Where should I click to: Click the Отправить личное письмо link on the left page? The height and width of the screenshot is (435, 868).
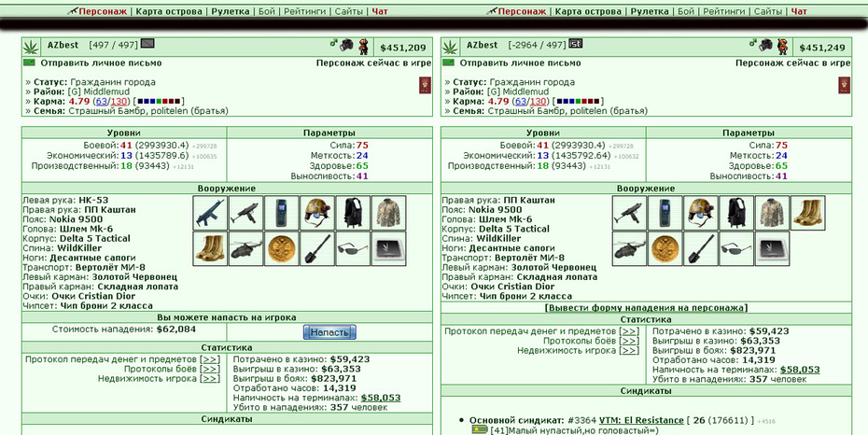coord(102,63)
